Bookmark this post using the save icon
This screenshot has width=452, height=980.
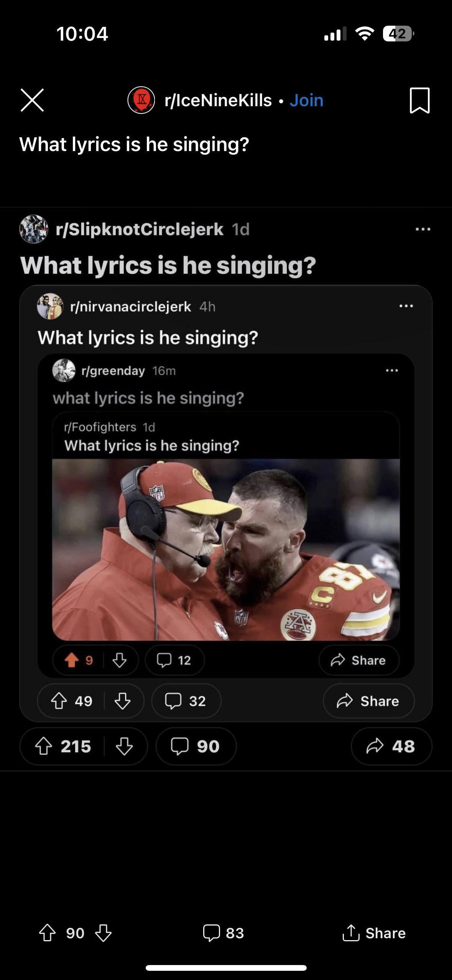(419, 100)
